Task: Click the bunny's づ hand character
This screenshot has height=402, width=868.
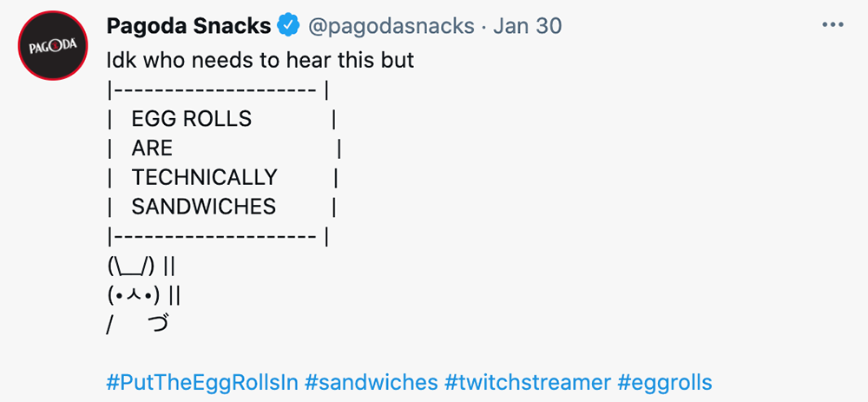Action: coord(158,326)
